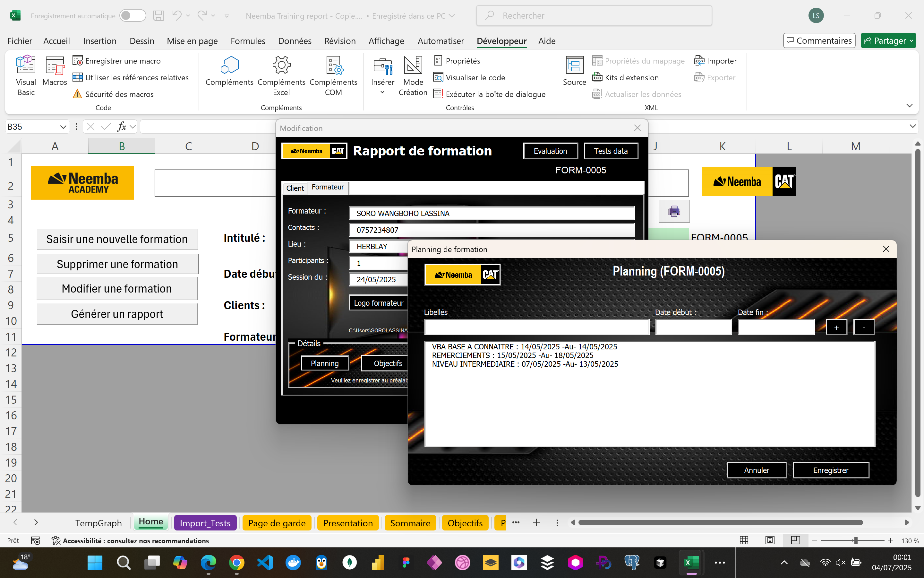Click the Evaluation button in Modification form
The height and width of the screenshot is (578, 924).
point(550,151)
